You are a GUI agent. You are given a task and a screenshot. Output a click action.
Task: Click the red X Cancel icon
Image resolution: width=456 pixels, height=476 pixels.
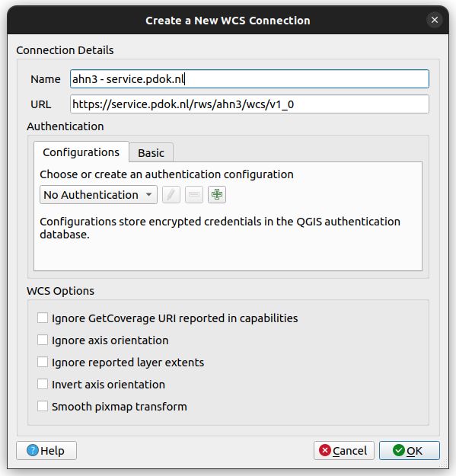[325, 450]
